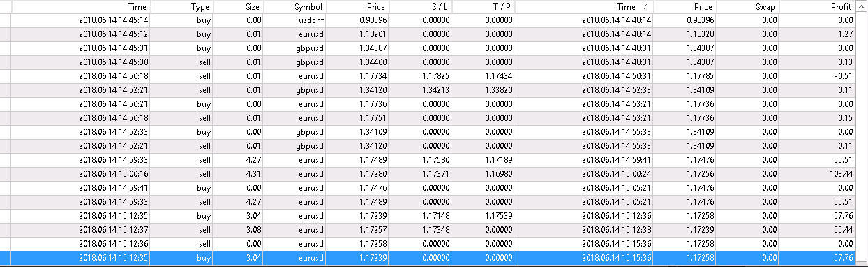The width and height of the screenshot is (868, 267).
Task: Click the Symbol column header
Action: click(296, 6)
